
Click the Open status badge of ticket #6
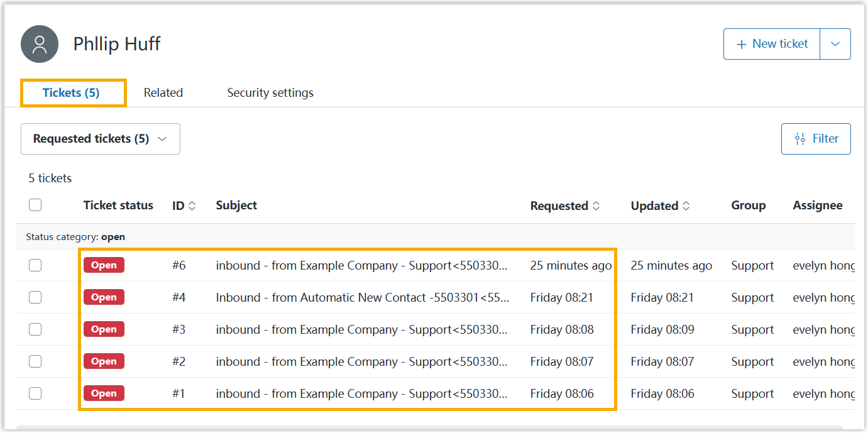pos(104,265)
